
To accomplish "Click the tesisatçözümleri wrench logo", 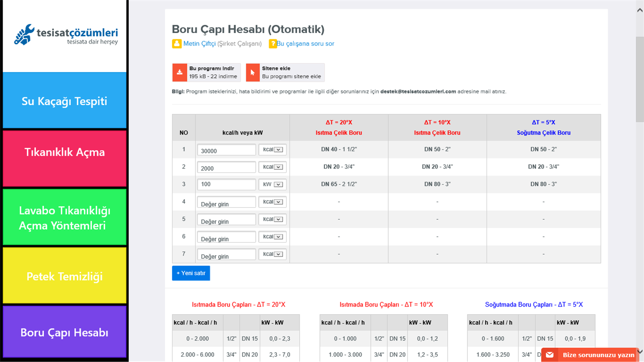I will pyautogui.click(x=24, y=35).
